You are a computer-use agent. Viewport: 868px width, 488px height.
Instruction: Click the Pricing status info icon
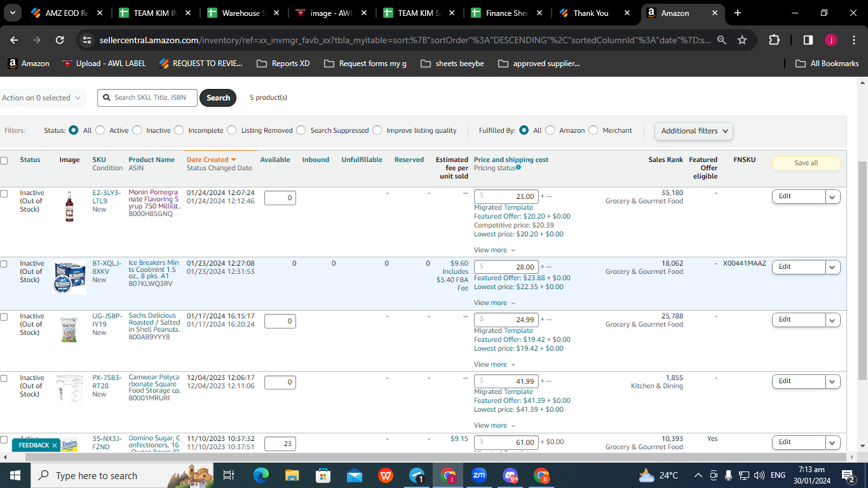(x=519, y=168)
